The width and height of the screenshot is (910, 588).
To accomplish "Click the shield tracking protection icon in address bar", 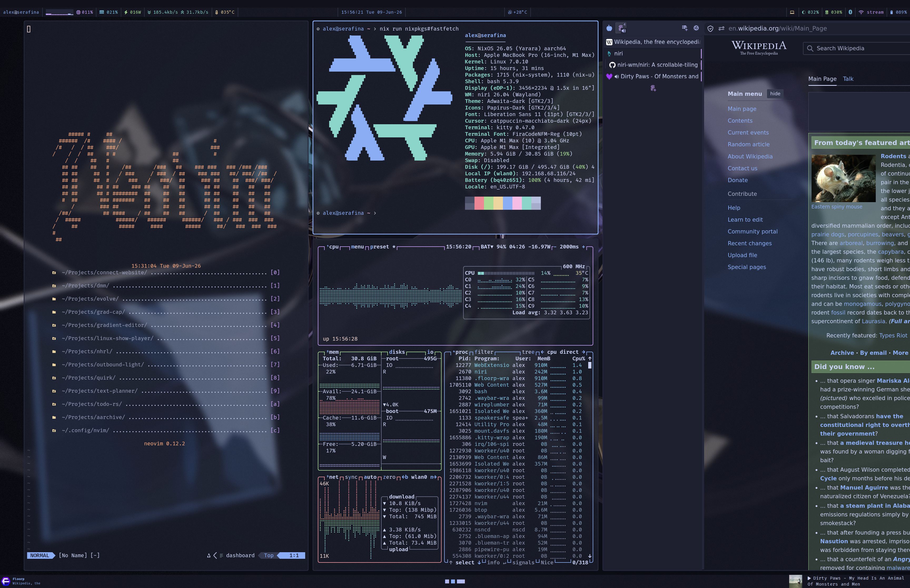I will pos(710,29).
